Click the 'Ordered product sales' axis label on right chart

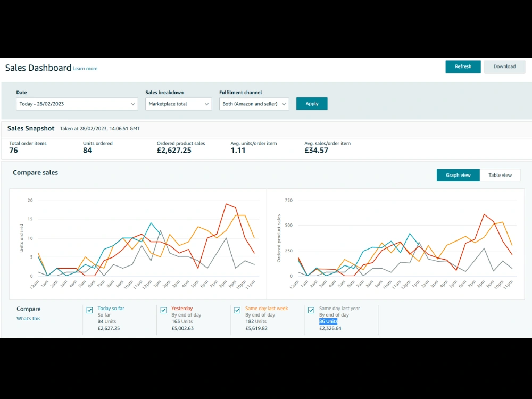coord(279,238)
